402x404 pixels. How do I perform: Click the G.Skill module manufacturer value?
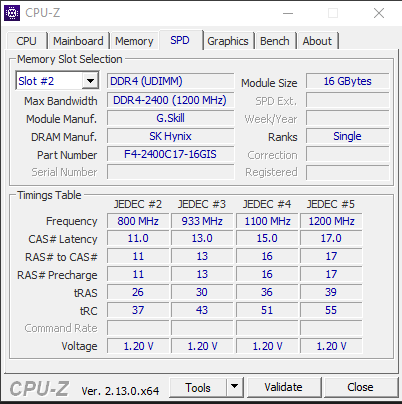pyautogui.click(x=170, y=118)
